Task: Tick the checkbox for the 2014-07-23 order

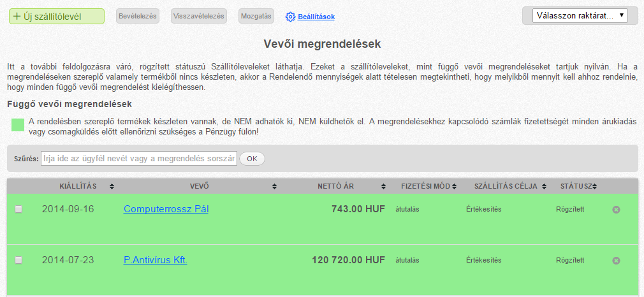Action: pos(18,260)
